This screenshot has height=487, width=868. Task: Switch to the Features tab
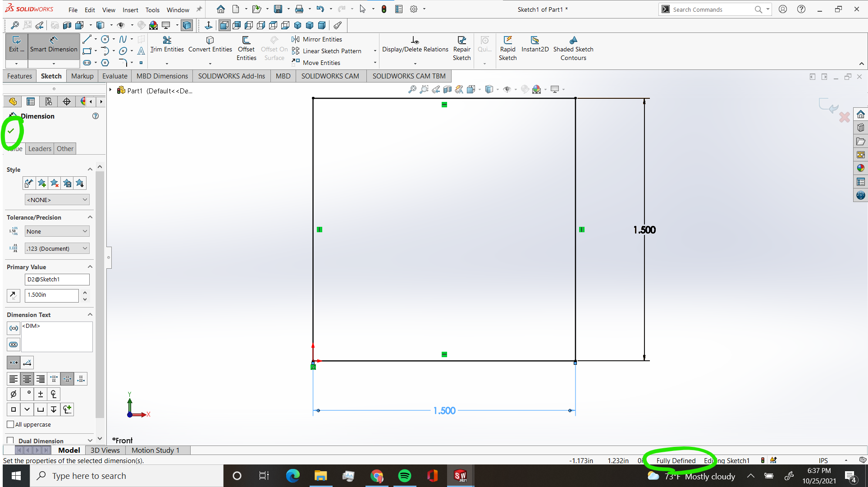click(19, 76)
